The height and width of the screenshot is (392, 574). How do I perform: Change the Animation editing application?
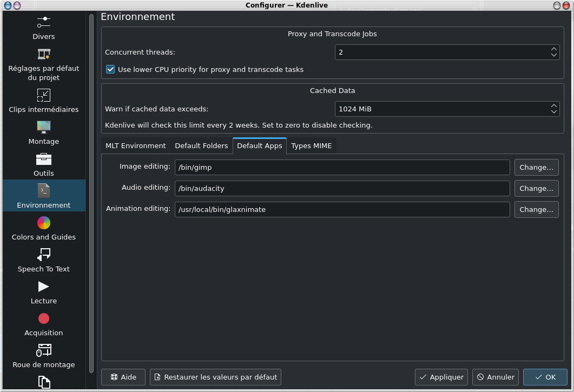pyautogui.click(x=536, y=209)
